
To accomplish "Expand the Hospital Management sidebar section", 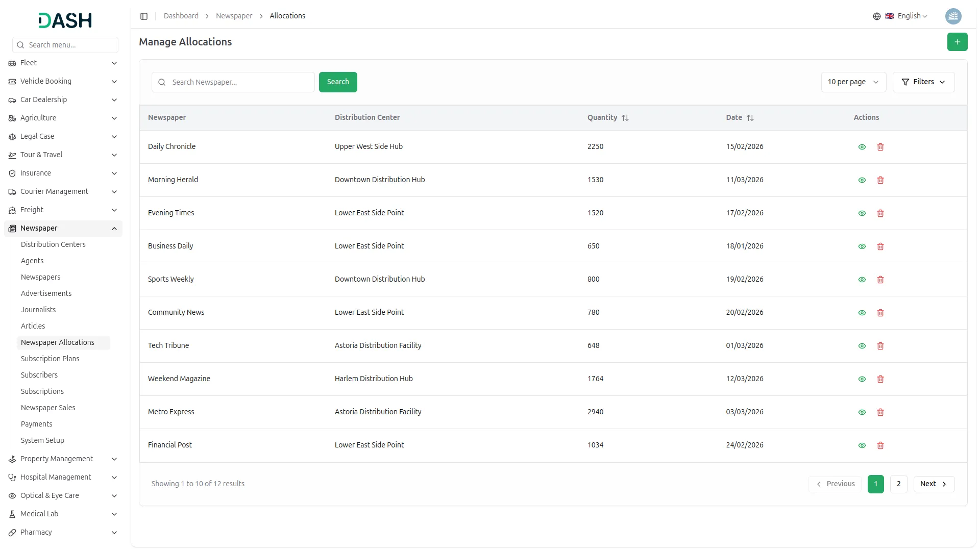I will click(56, 477).
